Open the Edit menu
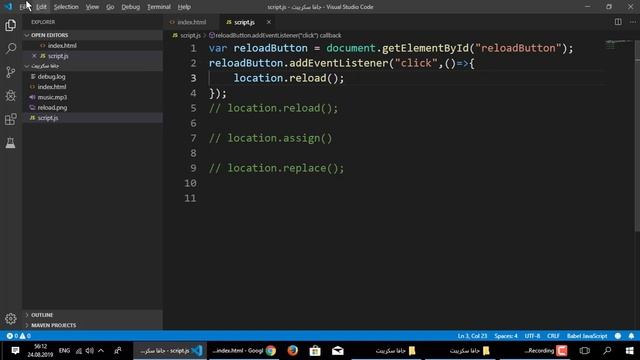Image resolution: width=640 pixels, height=360 pixels. pyautogui.click(x=41, y=7)
